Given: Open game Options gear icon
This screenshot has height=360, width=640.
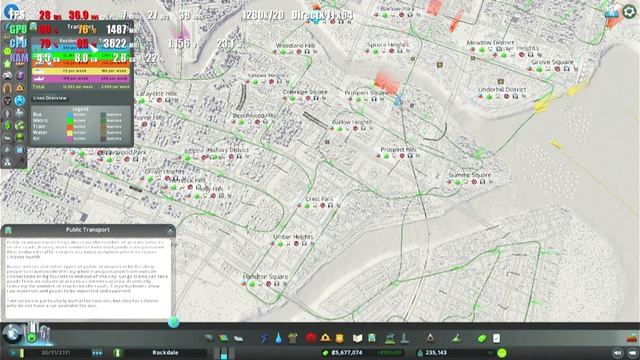Looking at the screenshot, I should 629,11.
